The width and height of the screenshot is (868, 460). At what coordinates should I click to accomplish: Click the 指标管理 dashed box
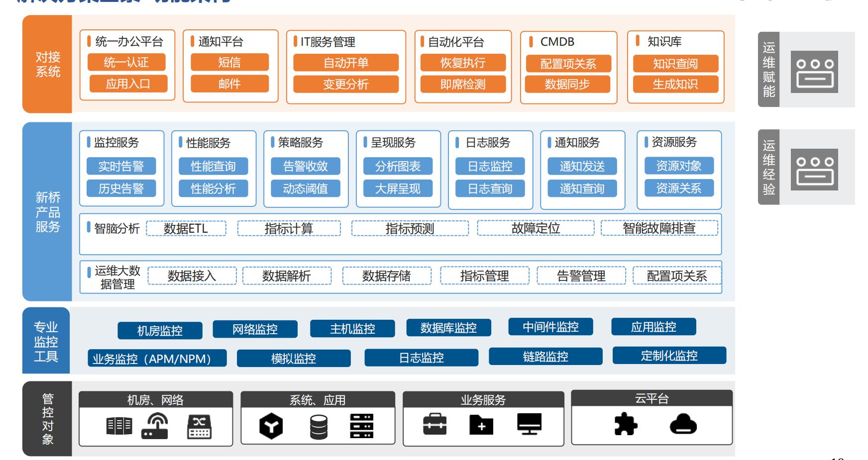tap(485, 276)
